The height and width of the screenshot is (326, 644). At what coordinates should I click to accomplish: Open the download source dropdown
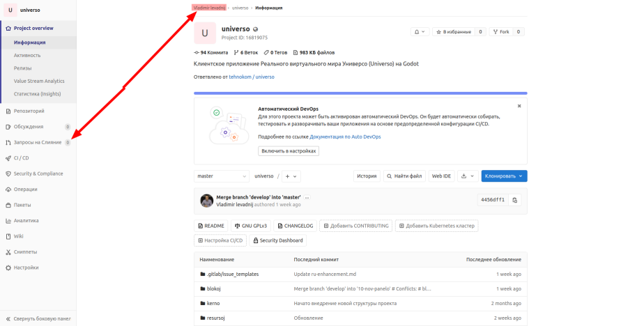pos(468,176)
